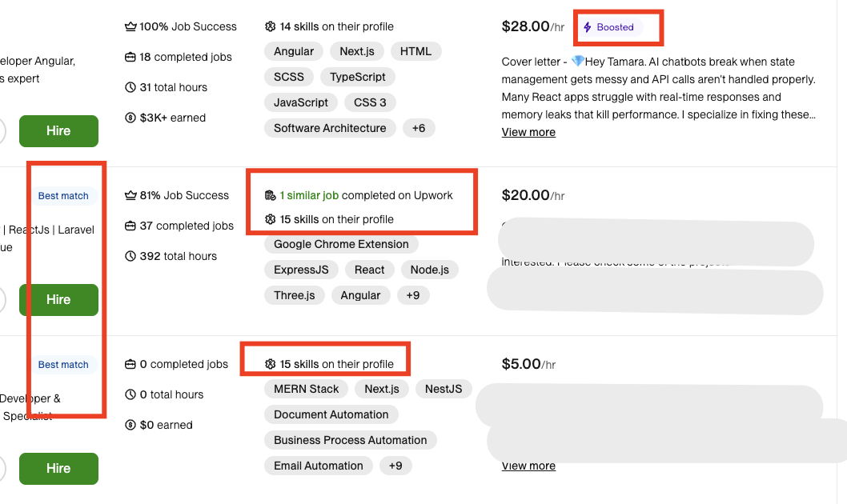Viewport: 847px width, 504px height.
Task: Click dollar icon next to $0 earned
Action: coord(130,425)
